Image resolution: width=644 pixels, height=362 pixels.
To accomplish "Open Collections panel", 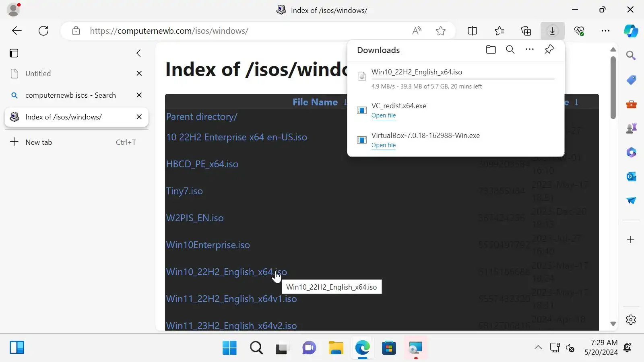I will click(526, 31).
